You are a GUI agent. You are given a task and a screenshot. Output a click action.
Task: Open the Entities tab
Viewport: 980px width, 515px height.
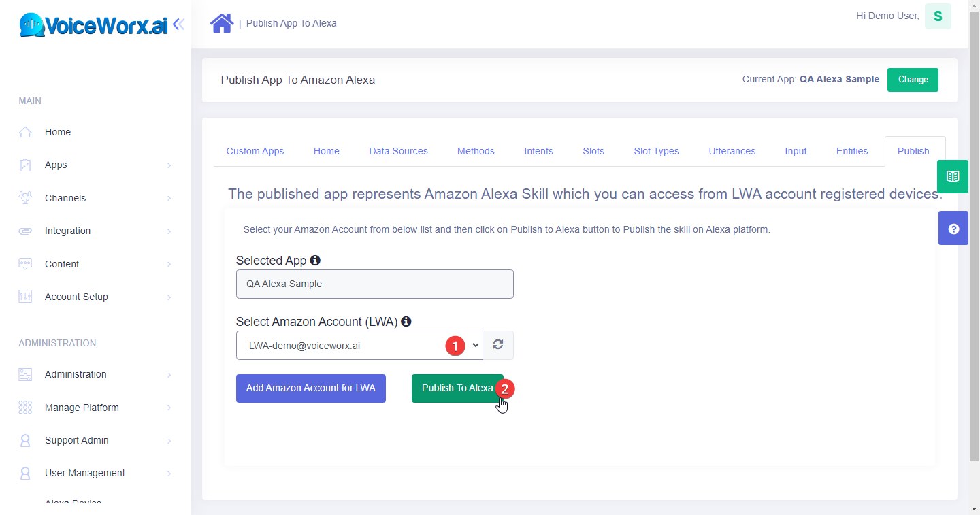[x=852, y=151]
